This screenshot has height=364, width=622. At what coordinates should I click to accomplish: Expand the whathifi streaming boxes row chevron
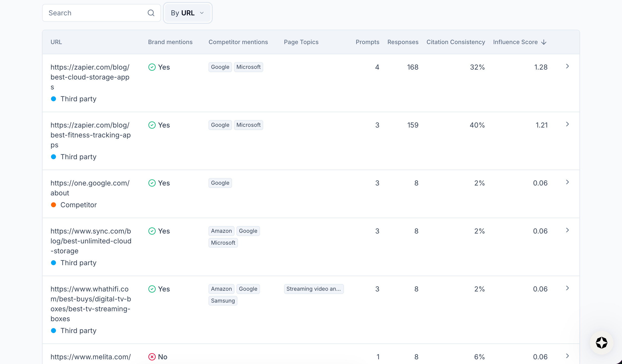pos(567,288)
